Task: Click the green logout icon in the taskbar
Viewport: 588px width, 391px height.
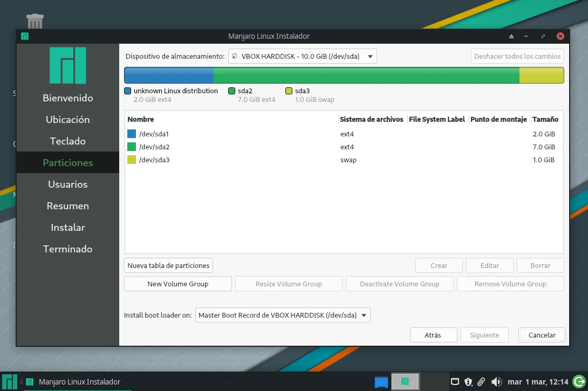Action: [x=579, y=382]
